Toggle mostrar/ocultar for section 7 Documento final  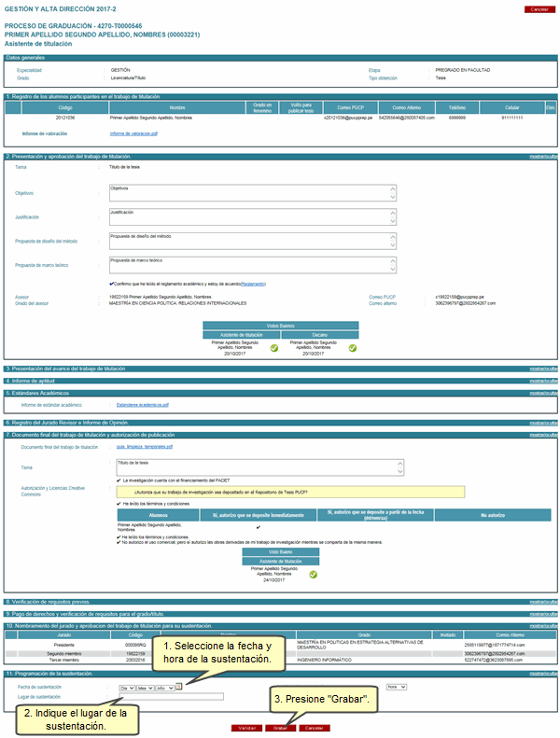click(543, 435)
